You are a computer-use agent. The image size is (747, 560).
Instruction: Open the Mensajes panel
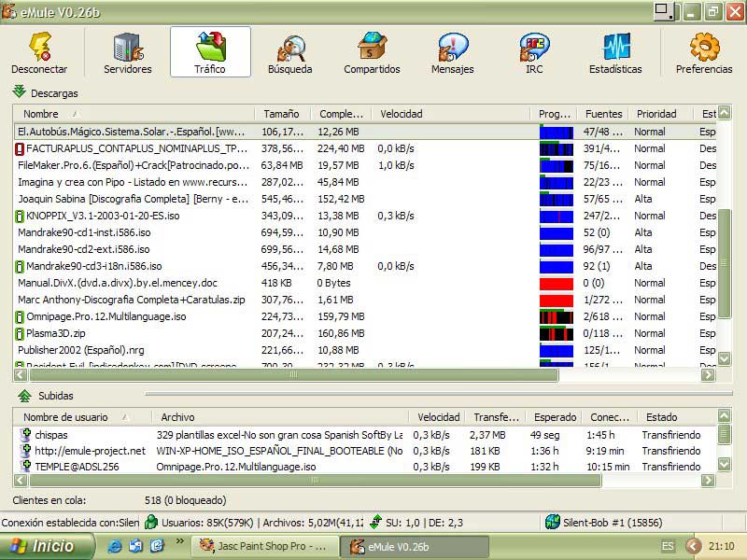453,52
